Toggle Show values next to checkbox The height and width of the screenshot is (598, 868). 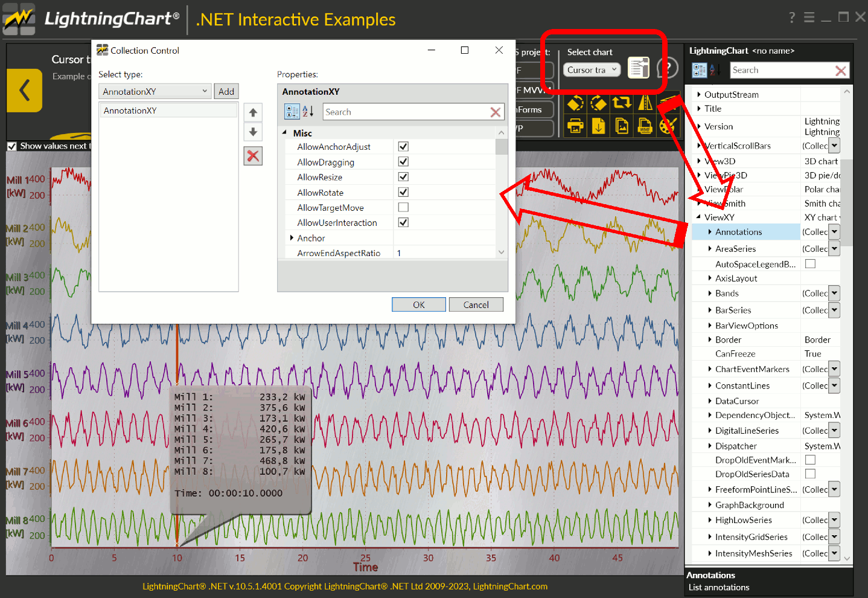point(11,146)
